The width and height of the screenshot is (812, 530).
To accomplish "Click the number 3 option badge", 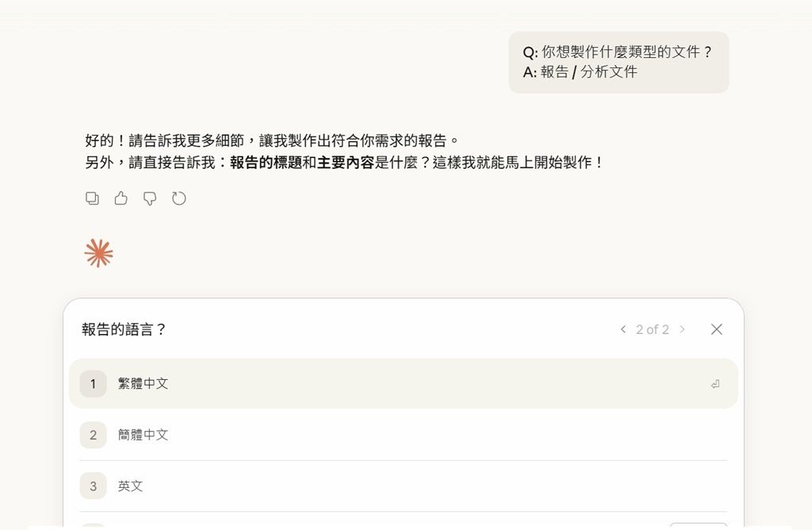I will tap(93, 486).
